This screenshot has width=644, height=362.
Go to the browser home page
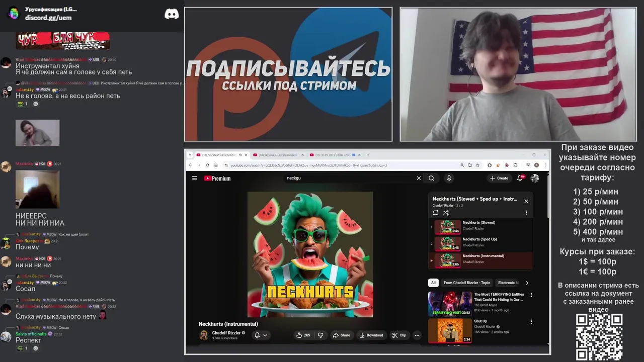216,165
